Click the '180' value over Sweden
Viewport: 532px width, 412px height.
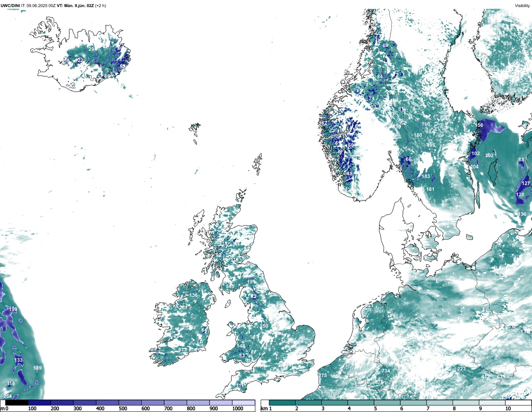[418, 135]
